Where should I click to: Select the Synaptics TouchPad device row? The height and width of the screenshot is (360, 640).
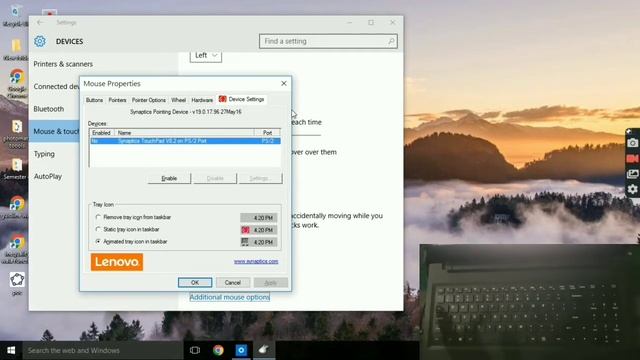coord(185,141)
